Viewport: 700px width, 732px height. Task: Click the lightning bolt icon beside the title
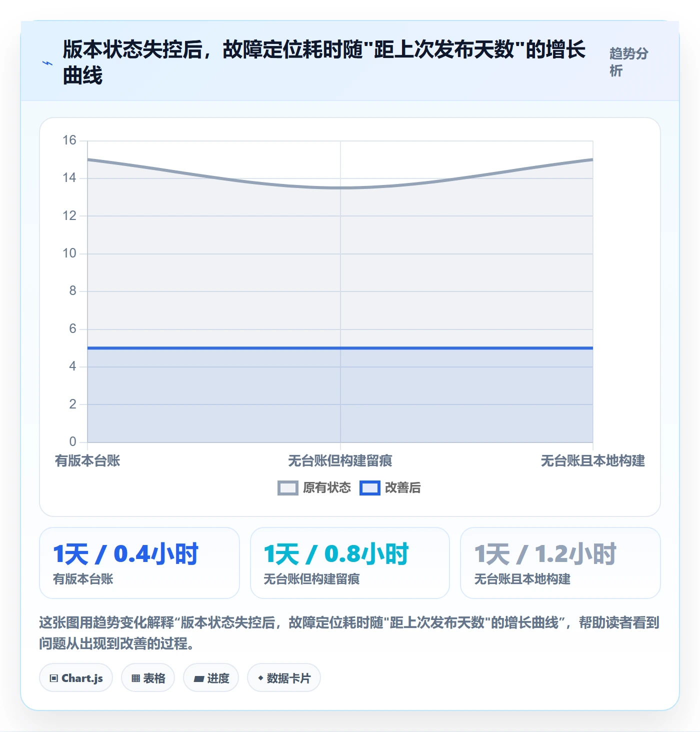point(47,63)
